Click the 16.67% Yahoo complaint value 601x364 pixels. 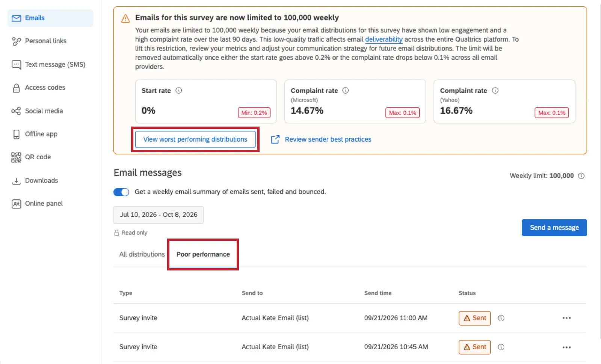pos(456,111)
